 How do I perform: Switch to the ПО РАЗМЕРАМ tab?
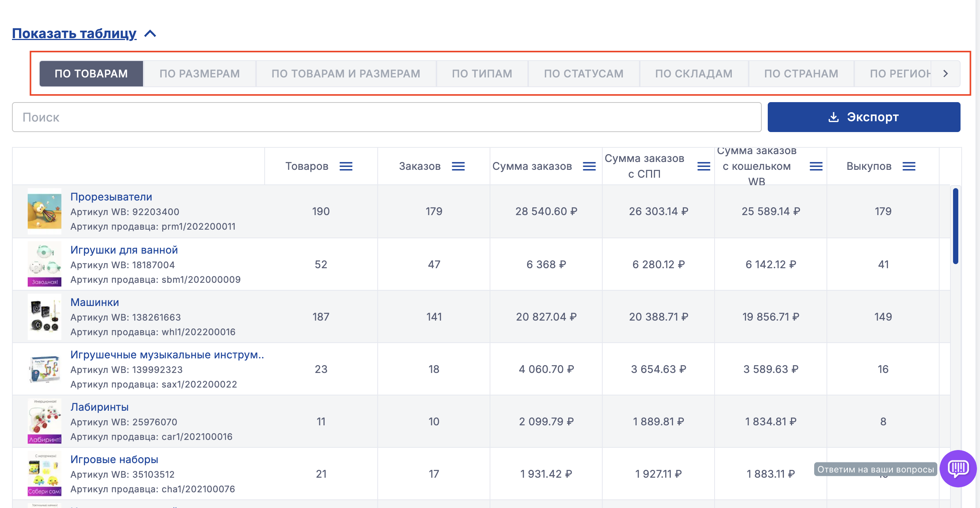[200, 73]
